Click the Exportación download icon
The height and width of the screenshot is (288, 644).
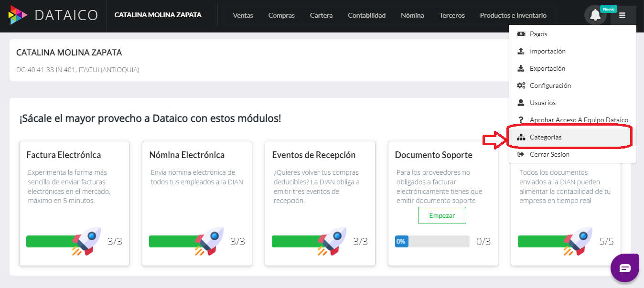[x=521, y=68]
